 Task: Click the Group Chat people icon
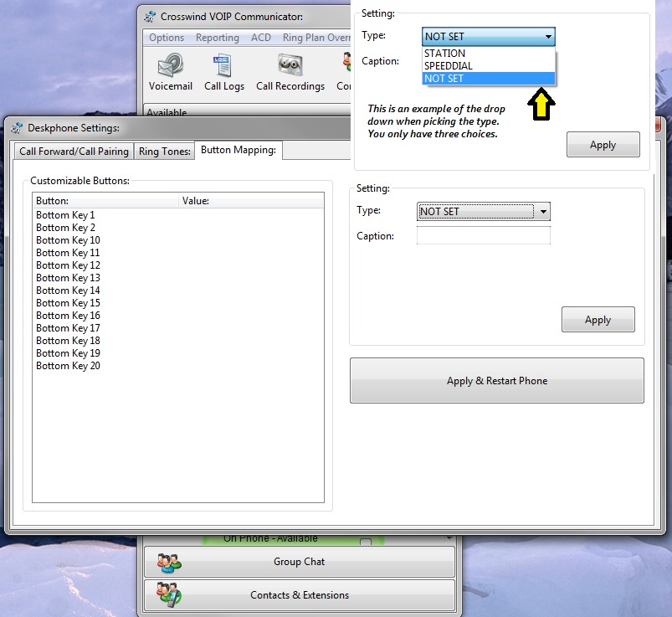tap(170, 562)
